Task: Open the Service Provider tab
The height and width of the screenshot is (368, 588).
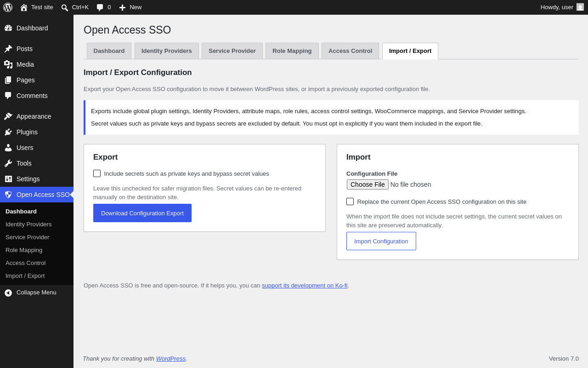Action: pyautogui.click(x=232, y=51)
